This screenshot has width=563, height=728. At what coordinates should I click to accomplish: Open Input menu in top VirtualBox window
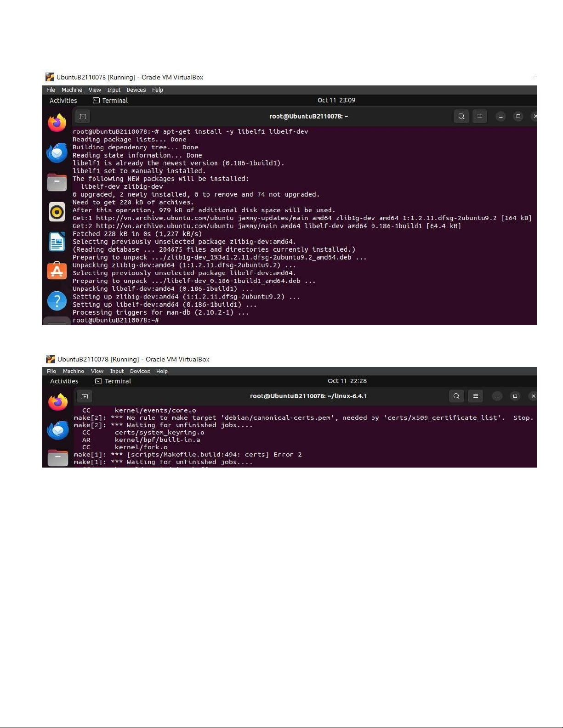(114, 90)
